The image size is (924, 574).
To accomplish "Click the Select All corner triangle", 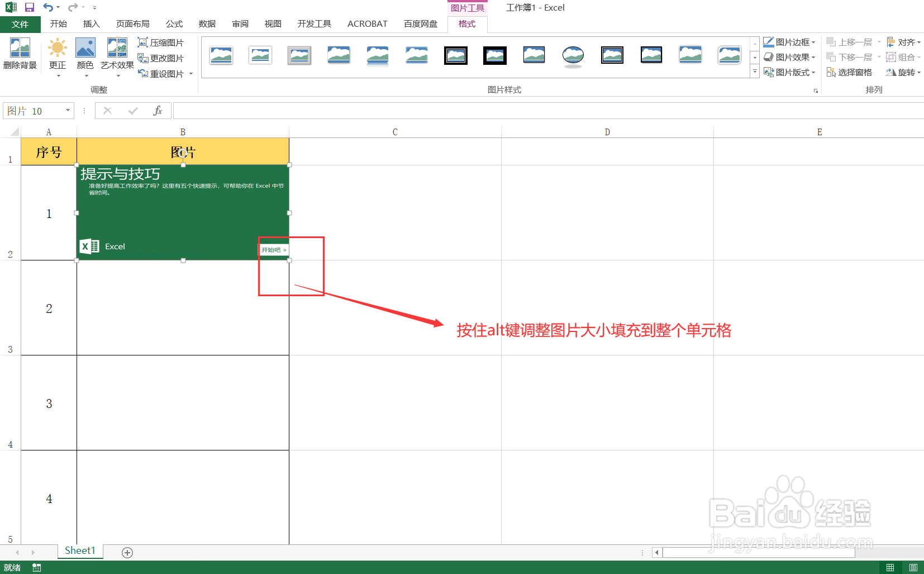I will 14,132.
